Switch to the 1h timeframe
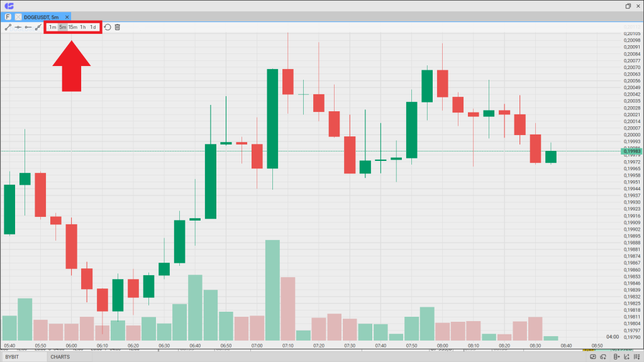This screenshot has height=362, width=644. pyautogui.click(x=83, y=27)
